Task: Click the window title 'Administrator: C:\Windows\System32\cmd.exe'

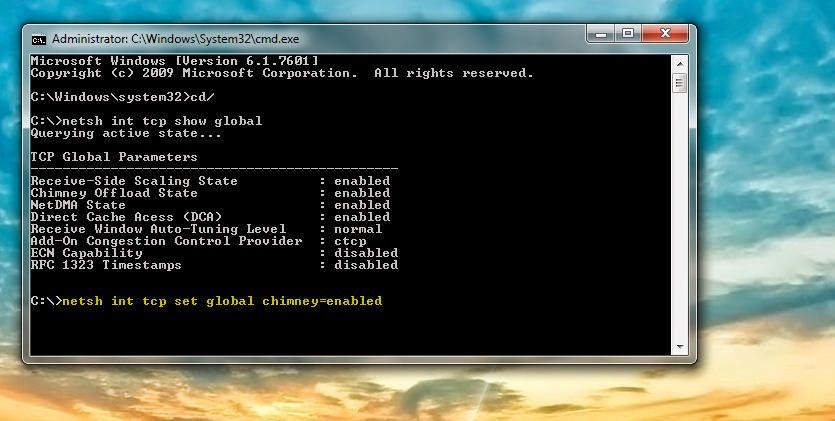Action: coord(176,39)
